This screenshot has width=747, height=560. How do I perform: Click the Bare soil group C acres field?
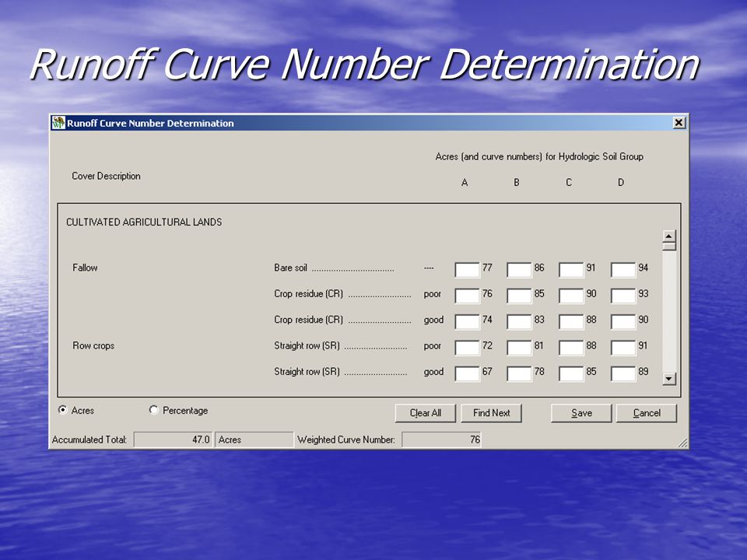click(571, 270)
